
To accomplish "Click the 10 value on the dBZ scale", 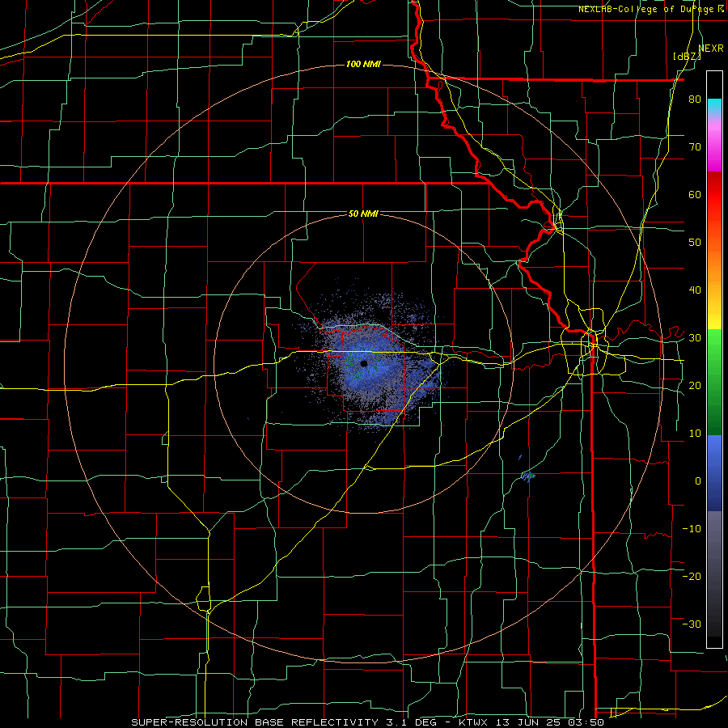I will [695, 434].
